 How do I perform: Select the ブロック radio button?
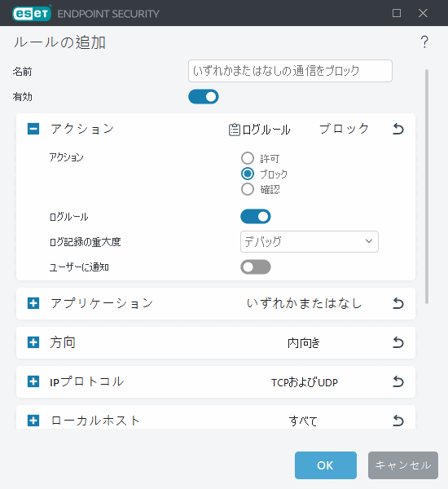(x=248, y=174)
